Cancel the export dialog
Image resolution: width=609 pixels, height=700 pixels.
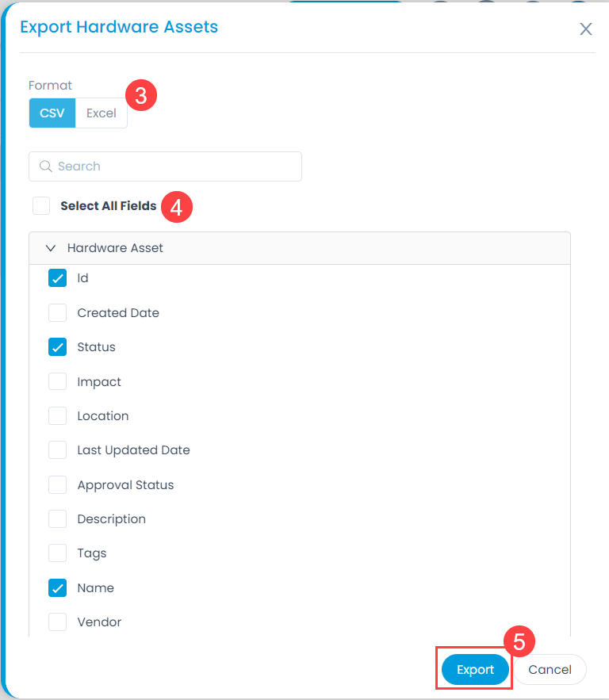(x=550, y=670)
